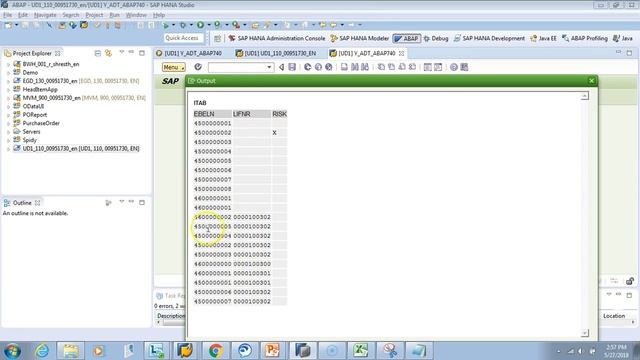Click the SAP GUI Enter checkmark icon

(x=198, y=67)
